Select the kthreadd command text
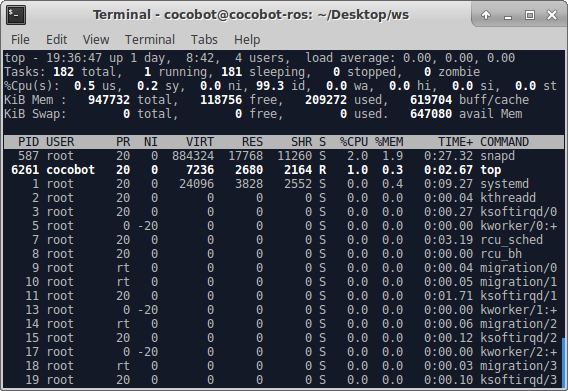This screenshot has height=391, width=568. (x=508, y=198)
